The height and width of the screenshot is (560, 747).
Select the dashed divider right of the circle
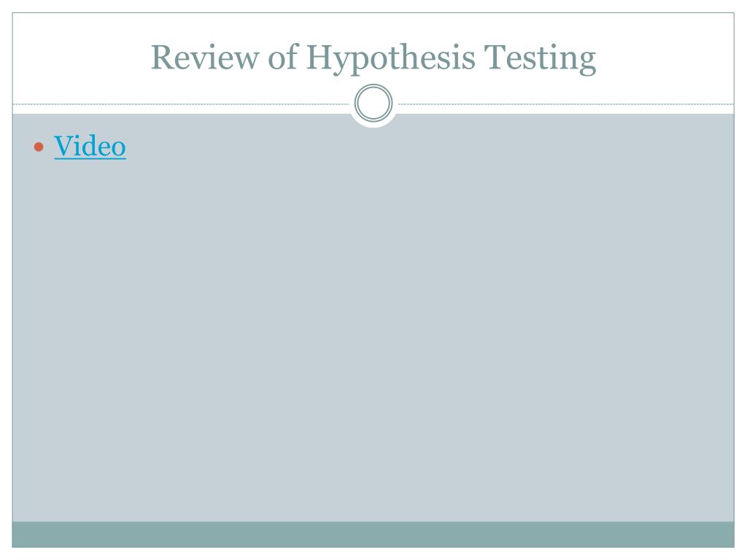coord(566,104)
